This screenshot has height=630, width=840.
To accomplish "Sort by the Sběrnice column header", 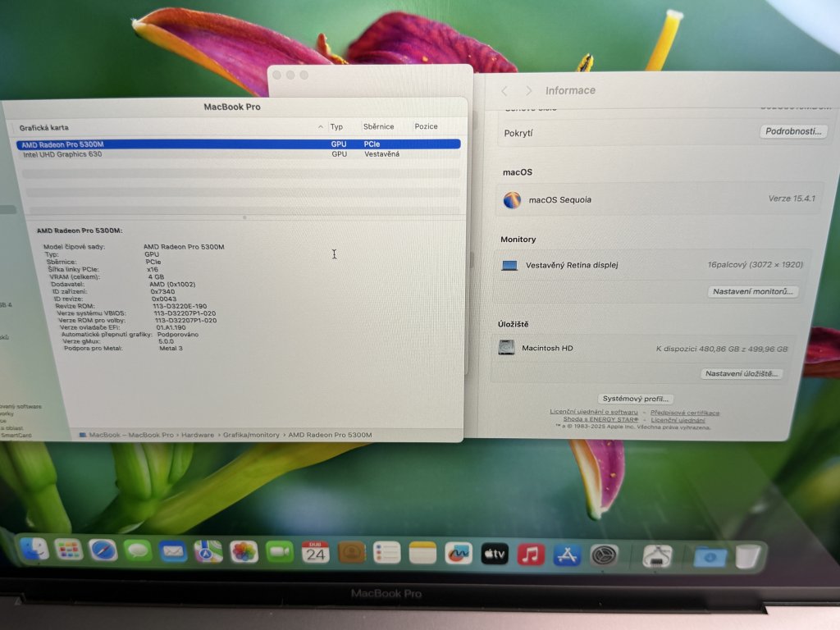I will (x=379, y=126).
